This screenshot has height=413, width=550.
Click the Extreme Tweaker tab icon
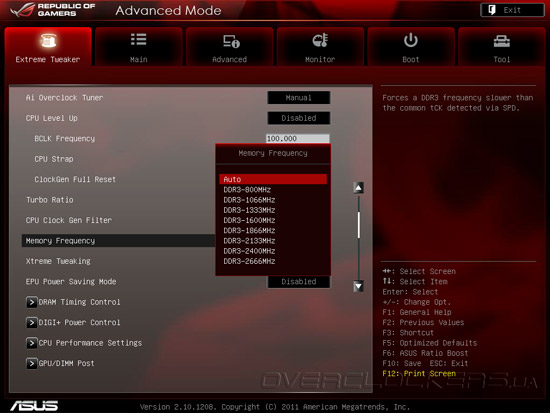[48, 41]
